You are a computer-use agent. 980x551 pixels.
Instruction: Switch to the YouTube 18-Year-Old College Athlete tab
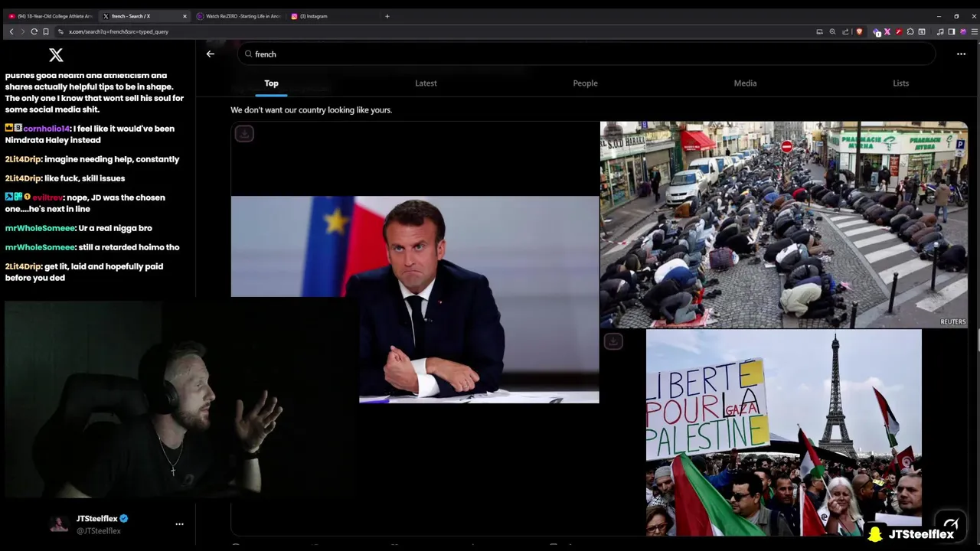click(x=51, y=16)
